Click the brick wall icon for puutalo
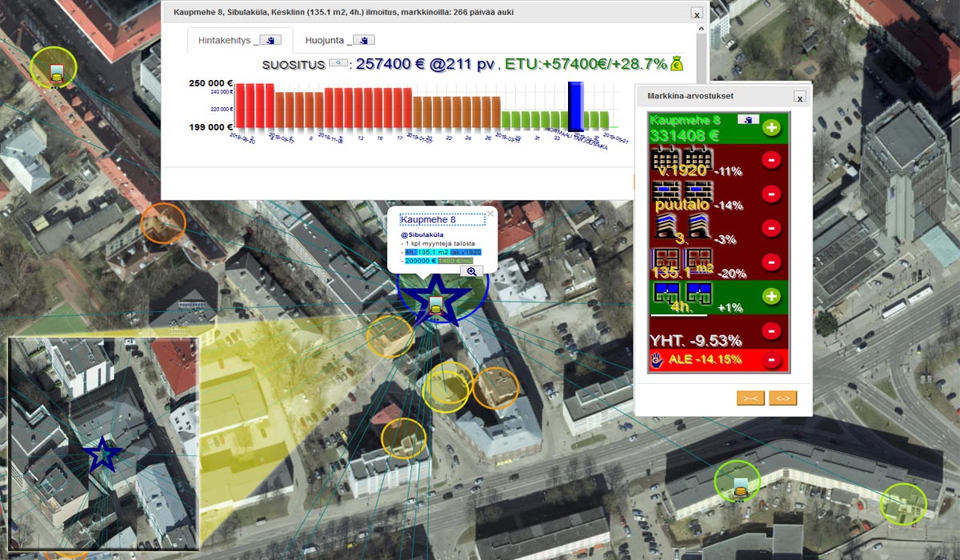960x560 pixels. tap(681, 190)
